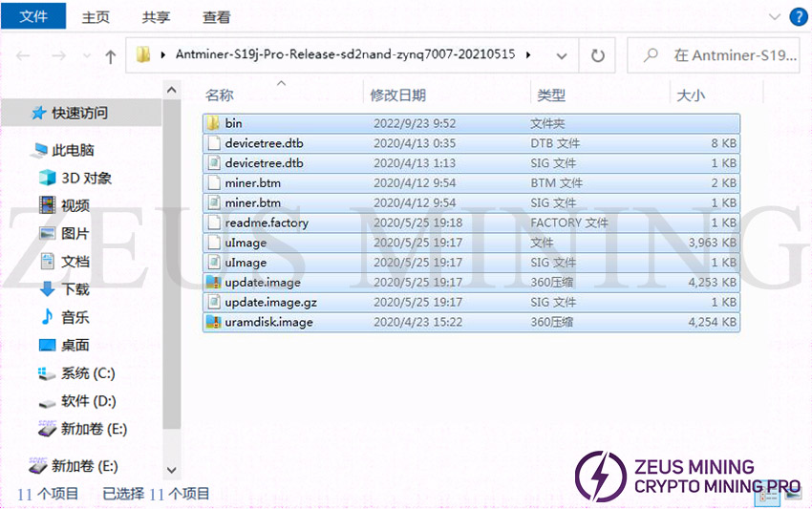812x509 pixels.
Task: Open the 文件 ribbon tab
Action: [x=33, y=16]
